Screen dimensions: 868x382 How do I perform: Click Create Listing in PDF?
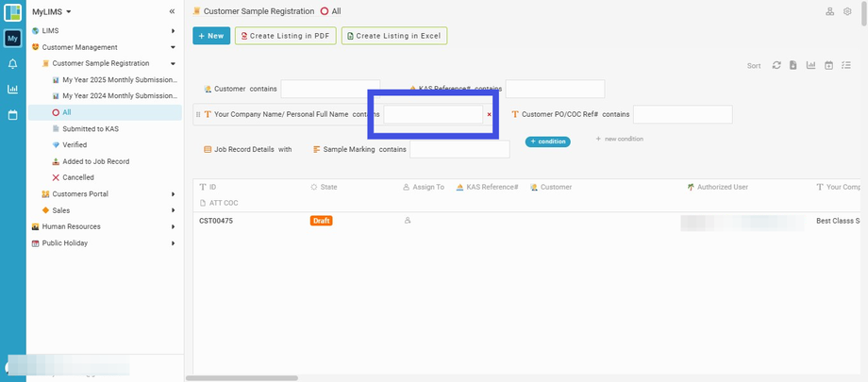pos(285,36)
